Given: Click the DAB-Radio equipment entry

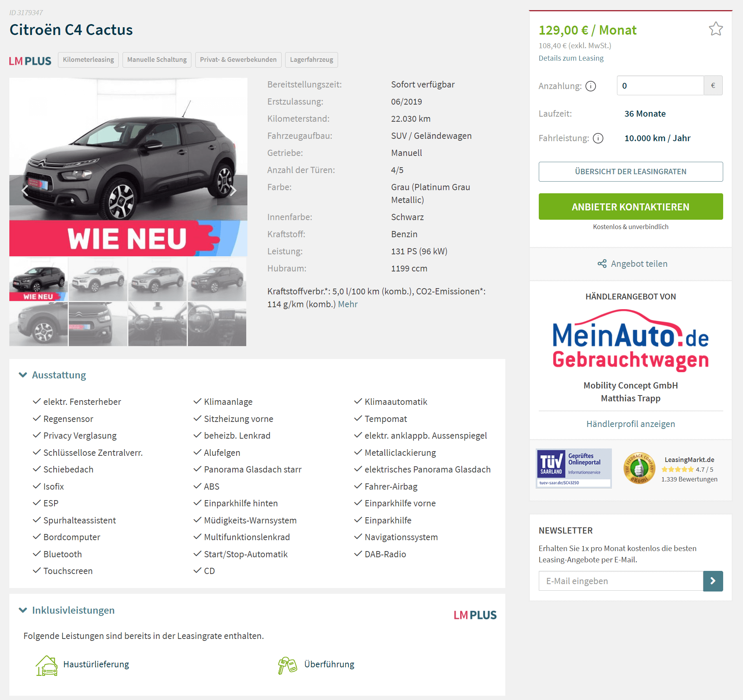Looking at the screenshot, I should tap(385, 554).
